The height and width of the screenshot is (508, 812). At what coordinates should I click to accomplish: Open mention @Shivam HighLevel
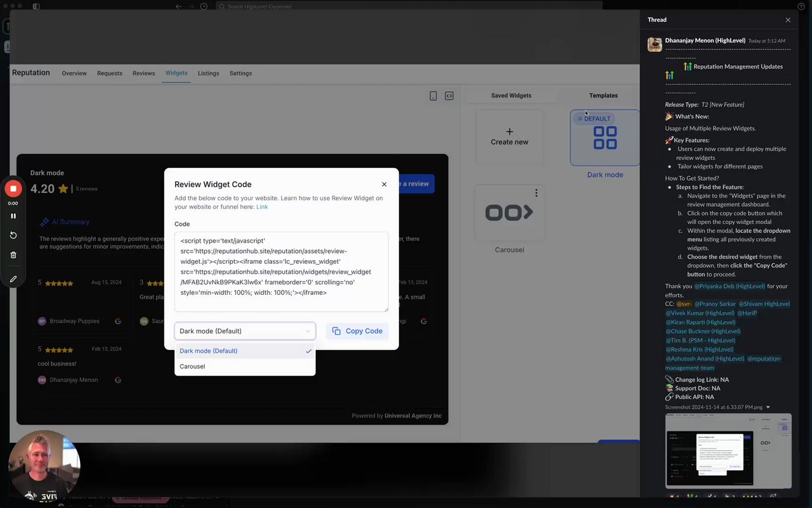tap(764, 304)
